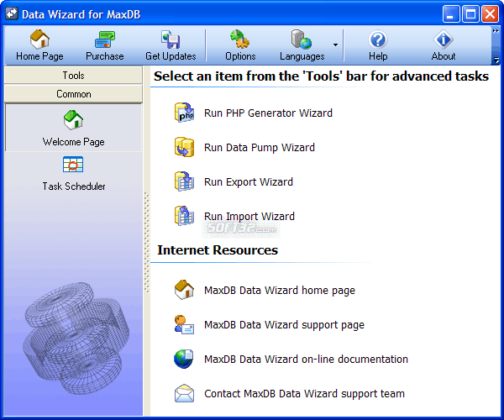Open MaxDB Data Wizard on-line documentation link
Image resolution: width=504 pixels, height=420 pixels.
[306, 359]
